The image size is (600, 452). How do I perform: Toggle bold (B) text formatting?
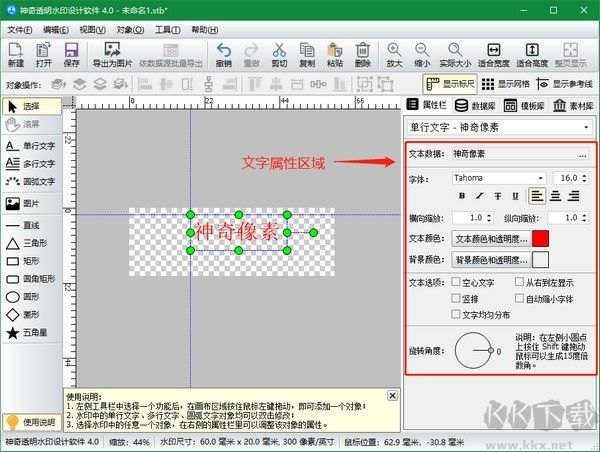pos(462,196)
